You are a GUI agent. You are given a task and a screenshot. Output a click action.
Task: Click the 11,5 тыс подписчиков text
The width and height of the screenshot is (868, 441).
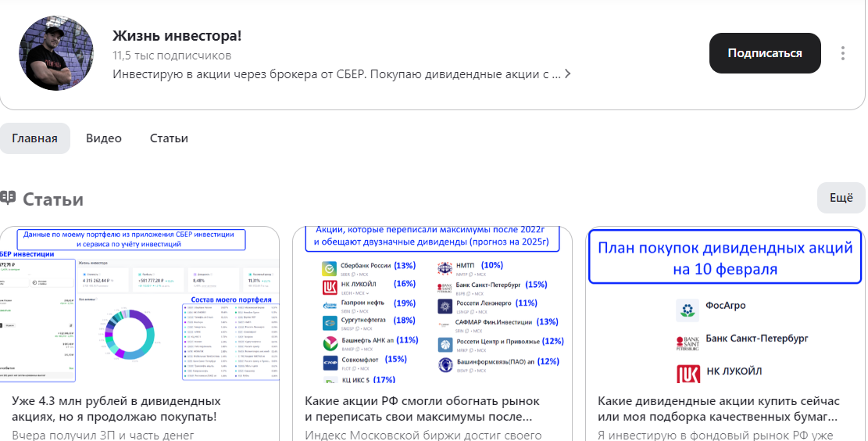pyautogui.click(x=172, y=56)
